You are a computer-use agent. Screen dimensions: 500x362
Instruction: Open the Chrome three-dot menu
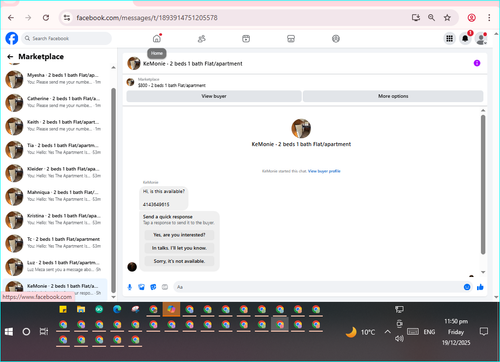point(489,18)
